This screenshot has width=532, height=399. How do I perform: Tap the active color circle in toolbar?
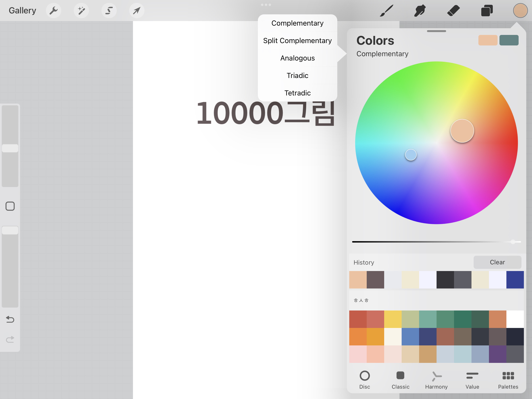(520, 11)
